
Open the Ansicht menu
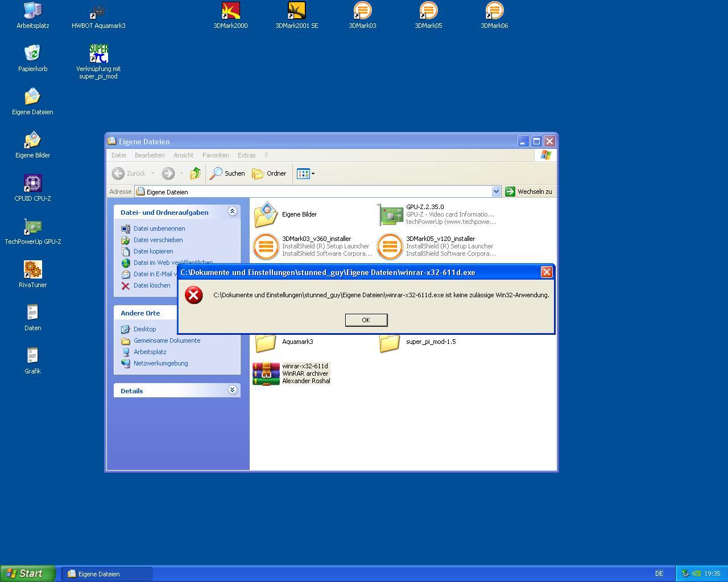coord(183,155)
